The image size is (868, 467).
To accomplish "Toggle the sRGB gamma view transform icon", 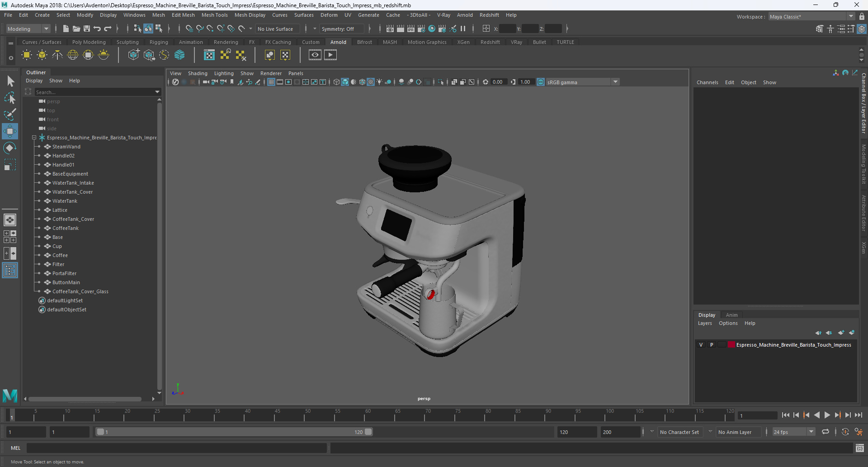I will 541,82.
